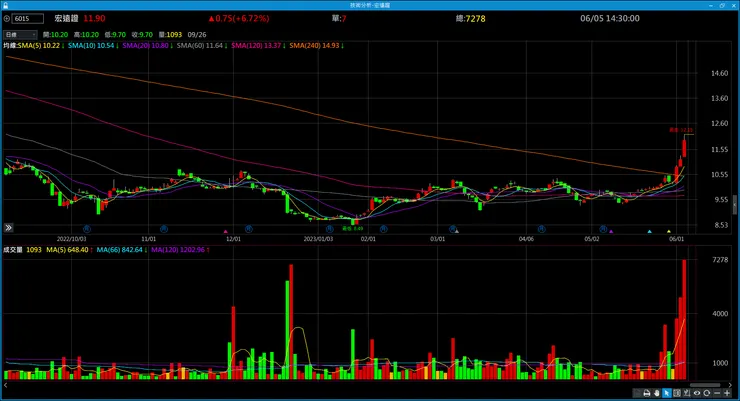
Task: Select the hand pan tool
Action: click(x=657, y=393)
